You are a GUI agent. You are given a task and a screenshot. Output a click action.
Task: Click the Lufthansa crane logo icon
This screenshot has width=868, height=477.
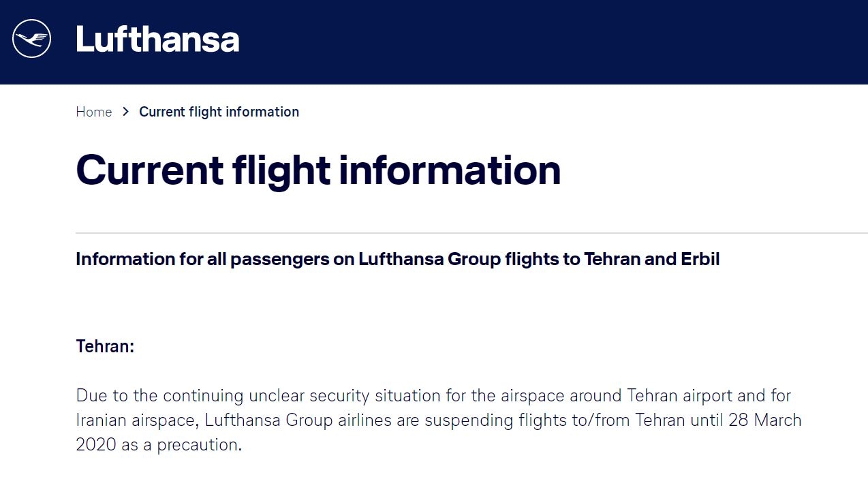[x=31, y=39]
